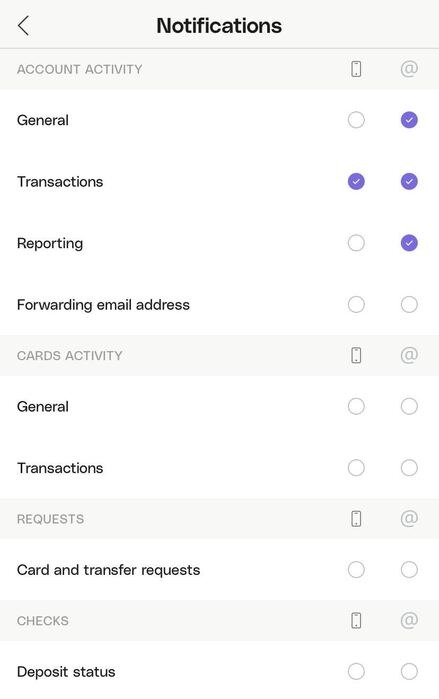Enable email notifications for Deposit status
Image resolution: width=439 pixels, height=699 pixels.
pyautogui.click(x=409, y=671)
